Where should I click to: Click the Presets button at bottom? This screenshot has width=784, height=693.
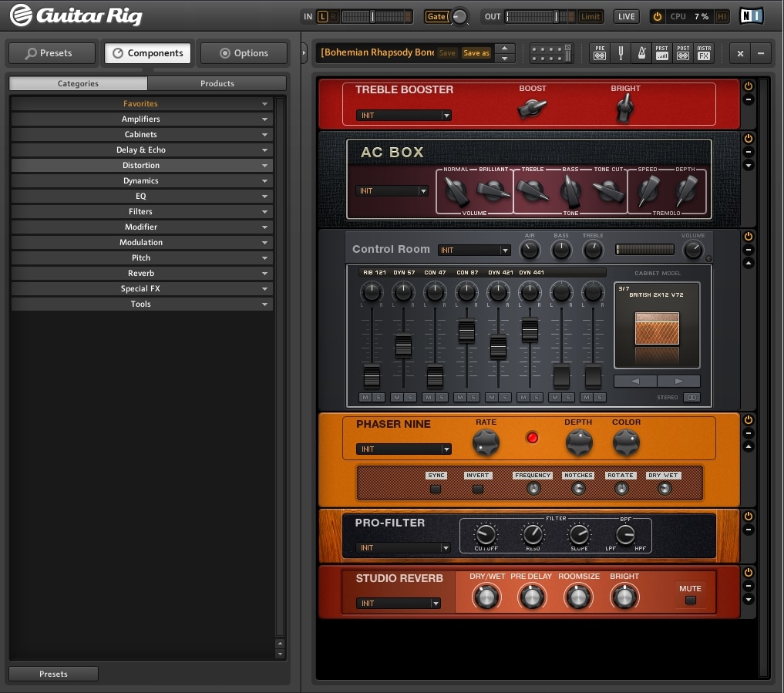[x=53, y=674]
